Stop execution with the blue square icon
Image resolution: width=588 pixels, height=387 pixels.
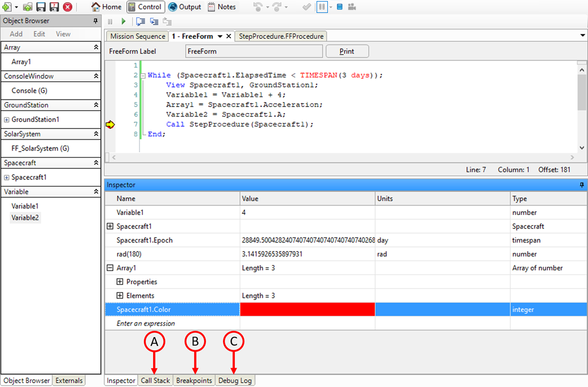[340, 7]
